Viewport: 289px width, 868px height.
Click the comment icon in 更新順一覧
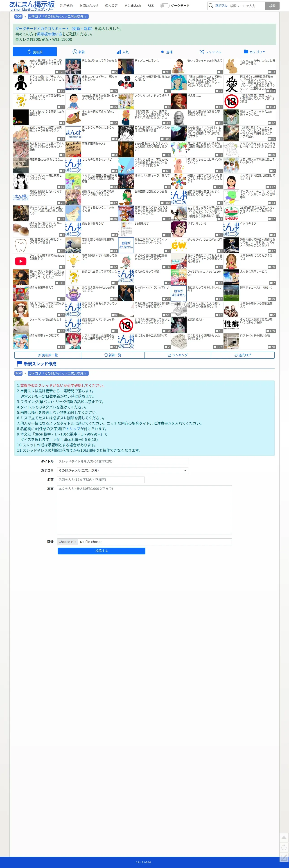tap(39, 355)
